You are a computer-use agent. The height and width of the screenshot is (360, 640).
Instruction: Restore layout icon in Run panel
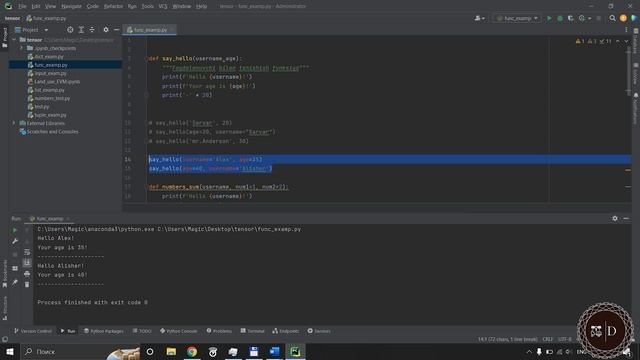(15, 268)
